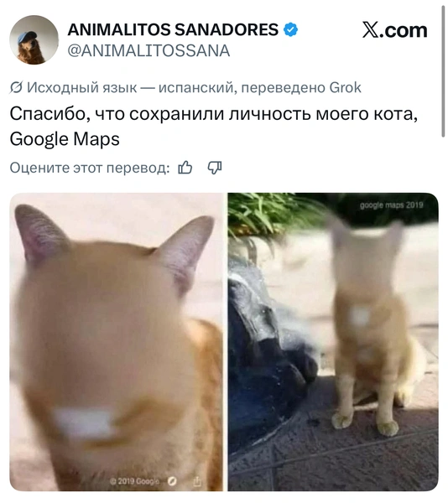Viewport: 448px width, 503px height.
Task: Click the Google Maps words in tweet
Action: point(65,139)
